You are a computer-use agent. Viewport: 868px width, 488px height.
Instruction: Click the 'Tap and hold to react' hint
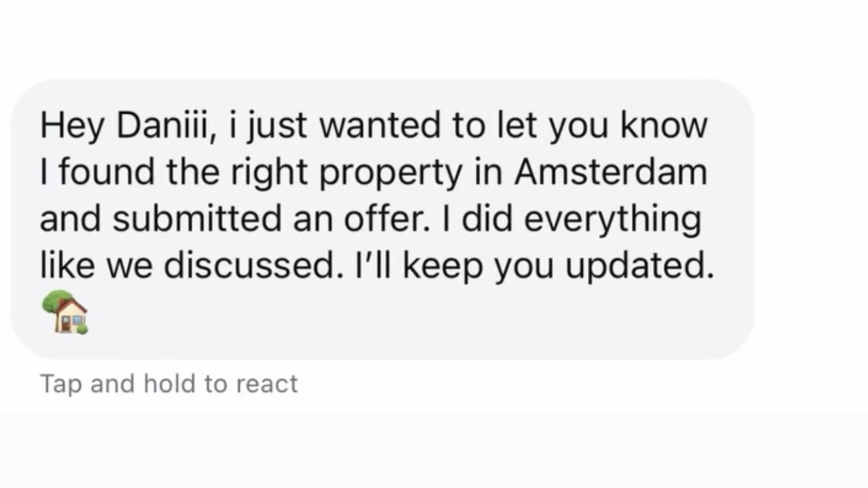point(169,384)
